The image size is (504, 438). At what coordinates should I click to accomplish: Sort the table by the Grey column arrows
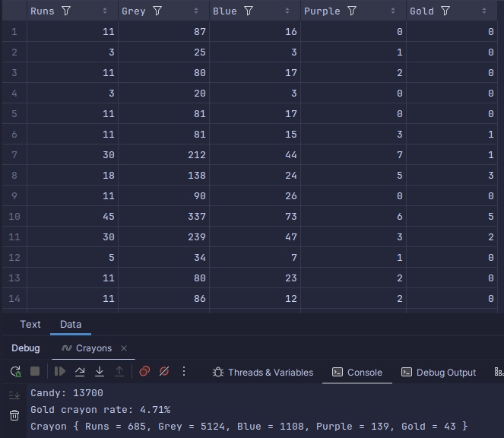point(196,11)
